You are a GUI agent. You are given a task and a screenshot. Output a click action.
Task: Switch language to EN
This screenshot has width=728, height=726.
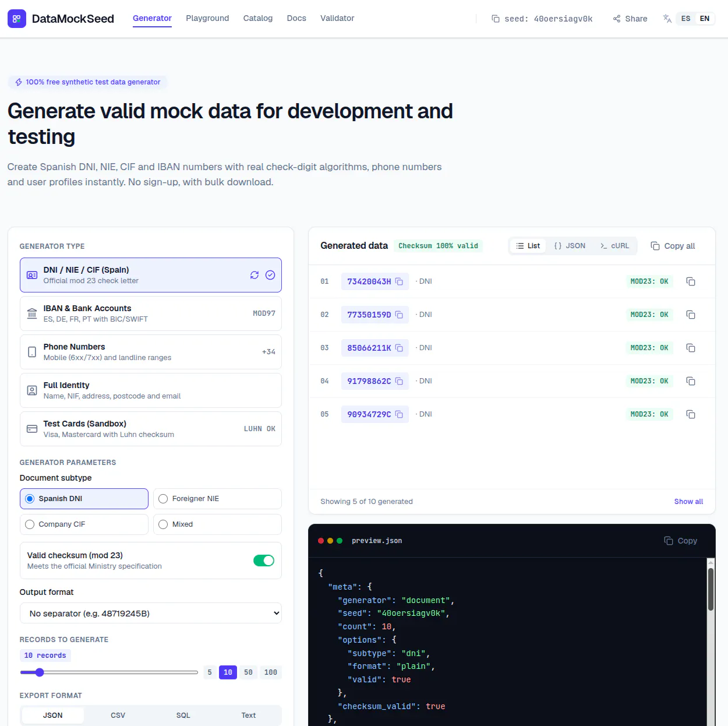click(705, 19)
